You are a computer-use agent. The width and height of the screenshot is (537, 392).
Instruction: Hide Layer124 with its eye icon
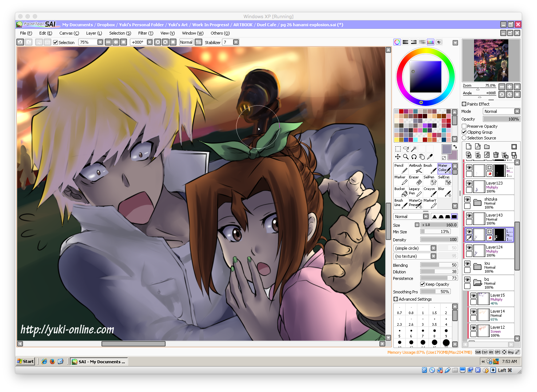click(469, 248)
